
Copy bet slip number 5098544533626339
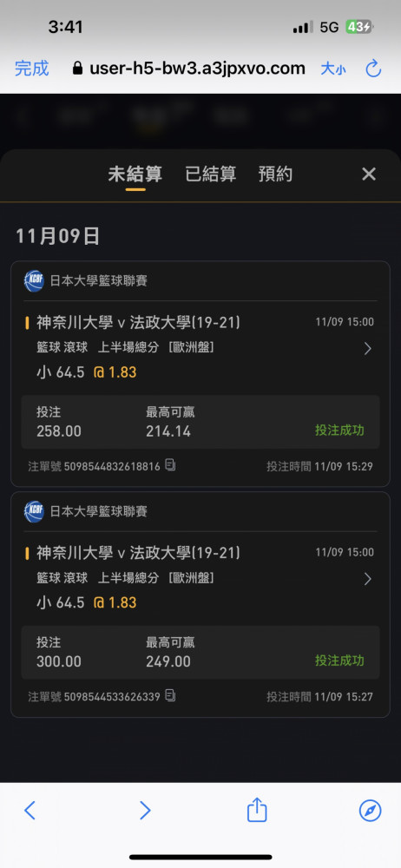tap(171, 695)
